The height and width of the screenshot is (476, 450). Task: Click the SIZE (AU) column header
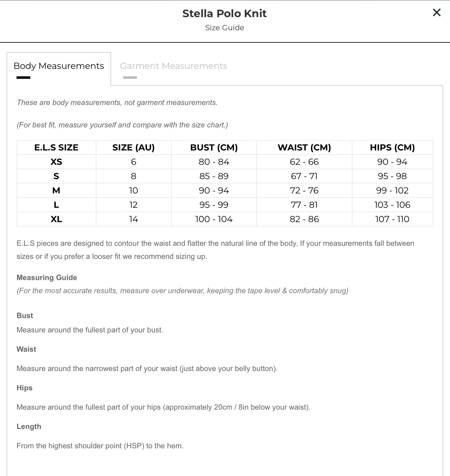[133, 147]
